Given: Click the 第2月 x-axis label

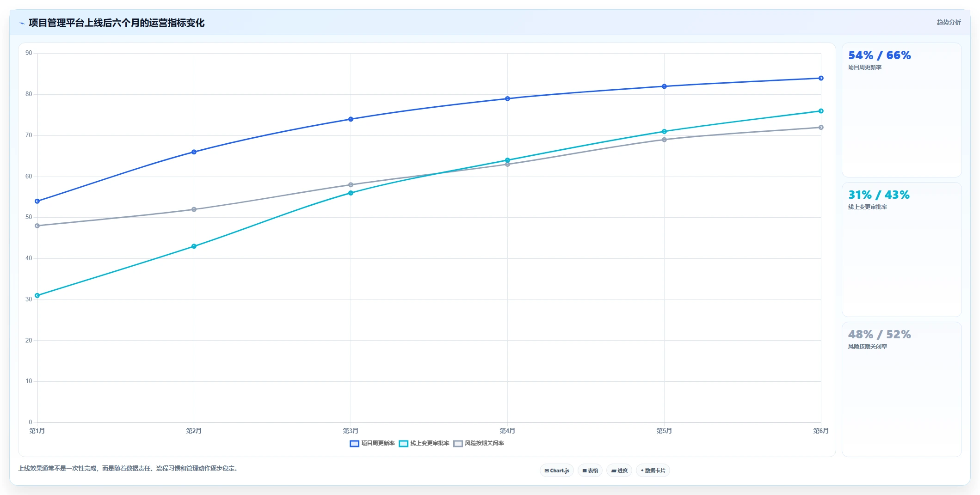Looking at the screenshot, I should [194, 431].
